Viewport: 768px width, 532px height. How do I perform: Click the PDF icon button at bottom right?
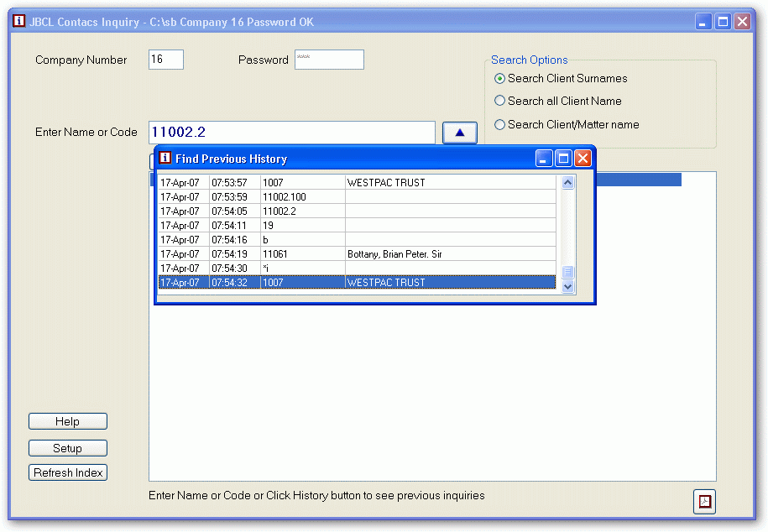704,501
